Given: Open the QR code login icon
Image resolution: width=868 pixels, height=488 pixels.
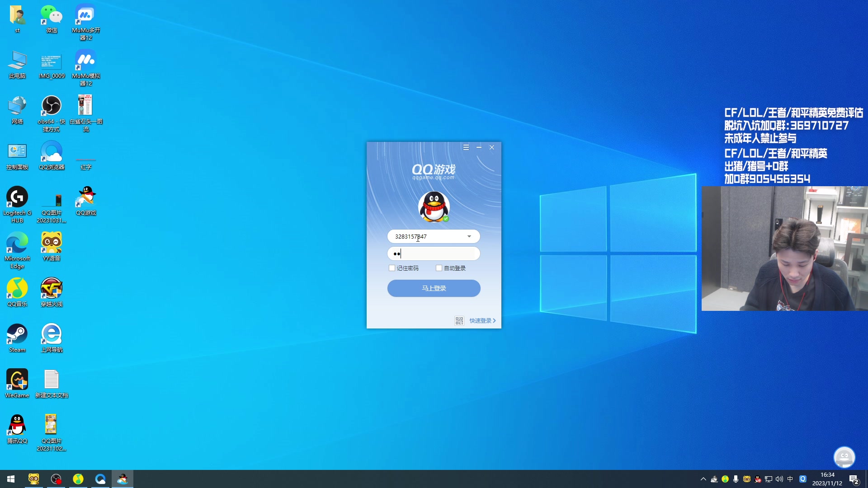Looking at the screenshot, I should 459,320.
